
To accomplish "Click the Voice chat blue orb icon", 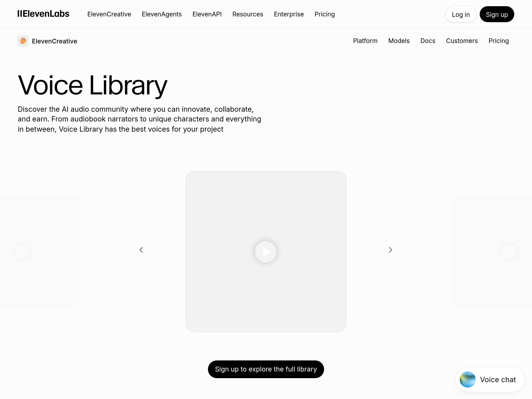I will tap(467, 379).
